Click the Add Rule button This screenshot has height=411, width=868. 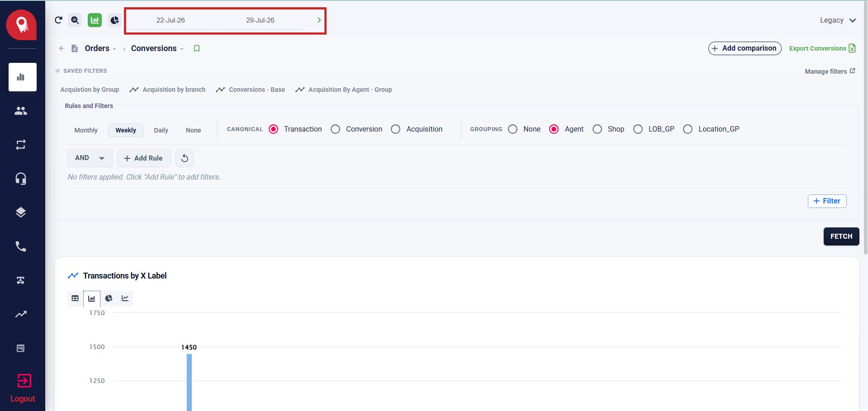click(144, 158)
